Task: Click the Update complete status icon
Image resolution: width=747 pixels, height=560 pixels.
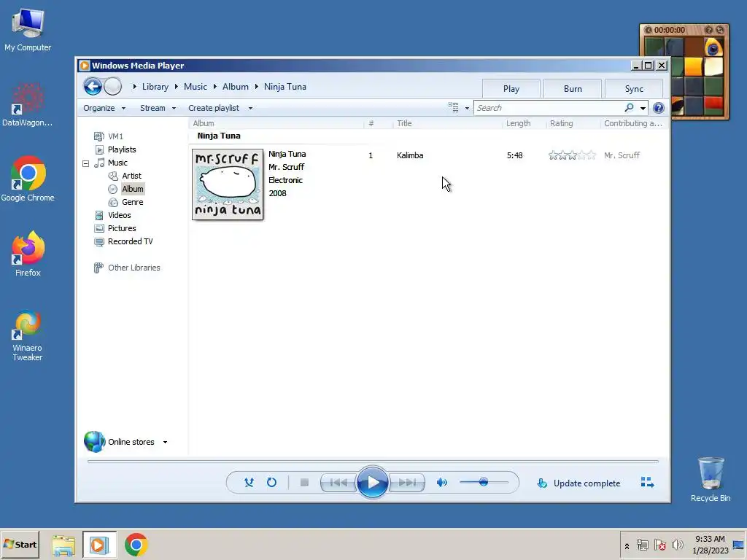Action: point(542,483)
